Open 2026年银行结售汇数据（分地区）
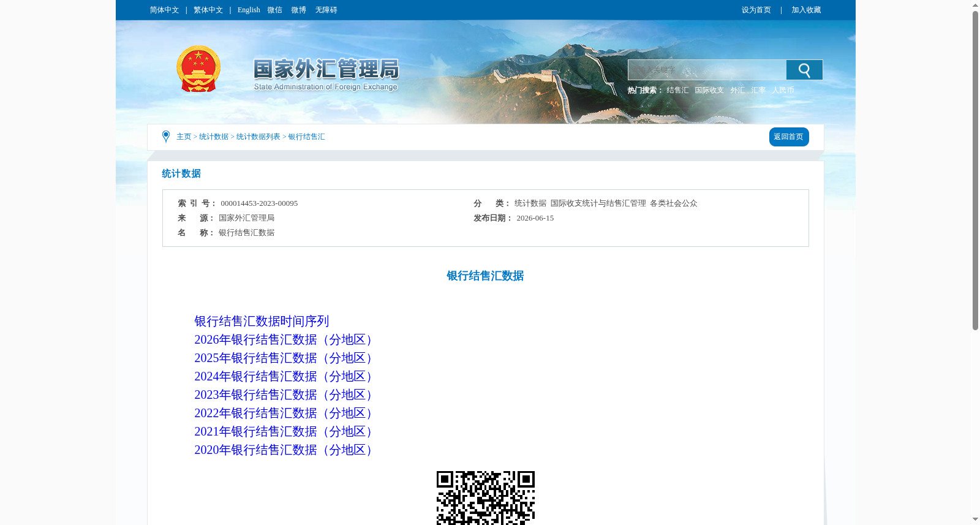Viewport: 980px width, 525px height. point(283,339)
